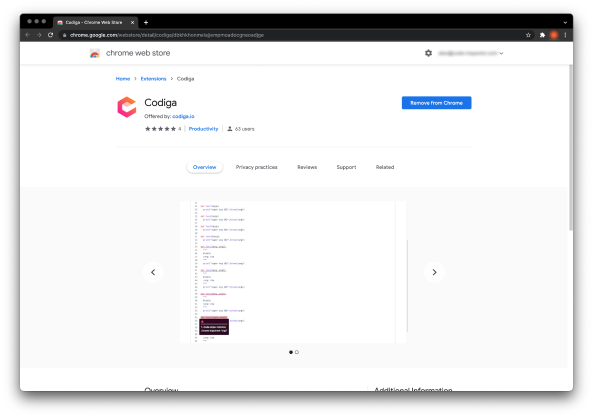Image resolution: width=593 pixels, height=418 pixels.
Task: Bookmark page with the star icon
Action: point(528,35)
